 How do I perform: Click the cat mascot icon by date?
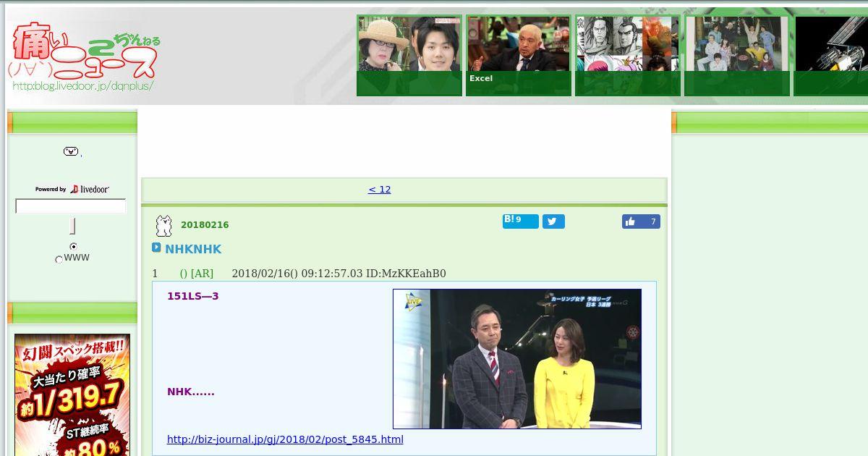[x=164, y=226]
